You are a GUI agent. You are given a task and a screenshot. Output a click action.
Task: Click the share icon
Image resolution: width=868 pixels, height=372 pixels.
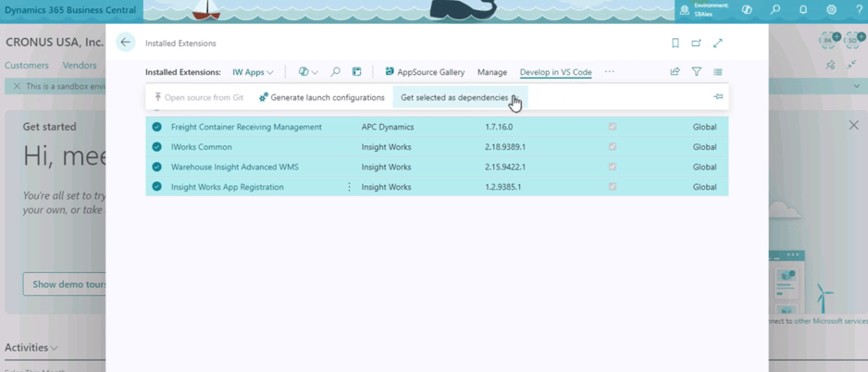675,71
